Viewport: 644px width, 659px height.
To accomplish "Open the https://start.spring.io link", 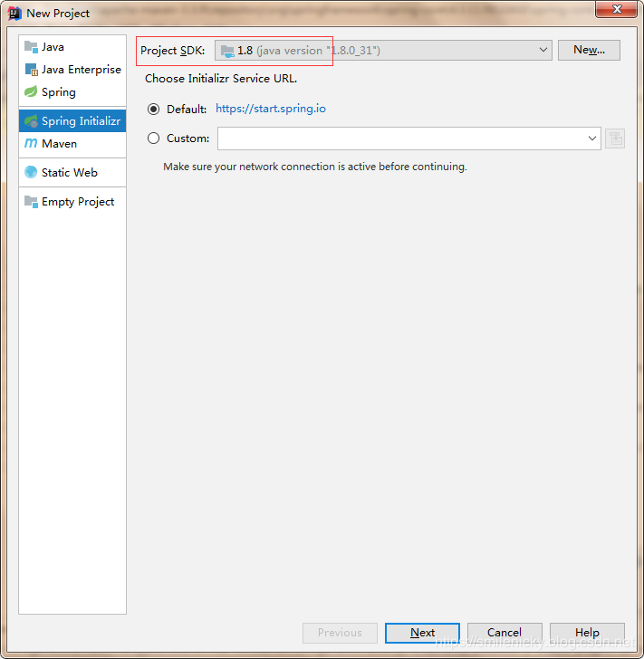I will pyautogui.click(x=271, y=109).
